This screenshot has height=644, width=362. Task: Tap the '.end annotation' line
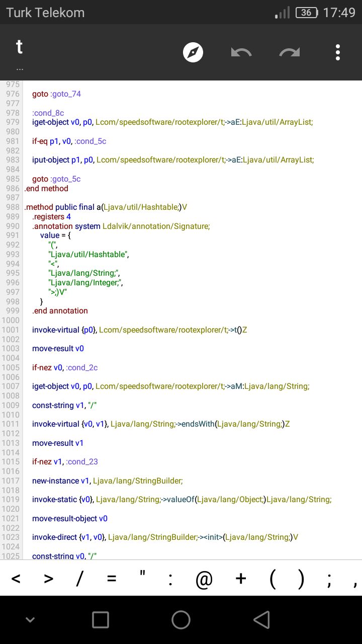coord(60,311)
